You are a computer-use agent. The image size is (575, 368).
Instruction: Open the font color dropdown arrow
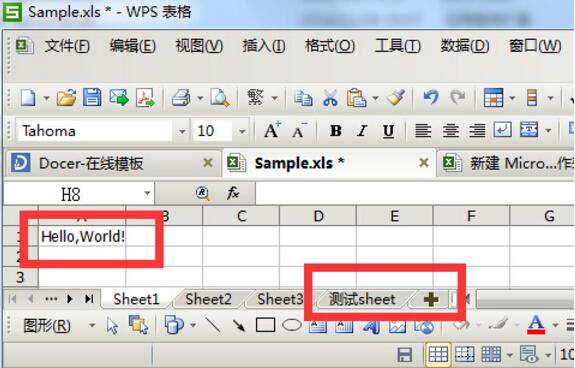[x=555, y=325]
